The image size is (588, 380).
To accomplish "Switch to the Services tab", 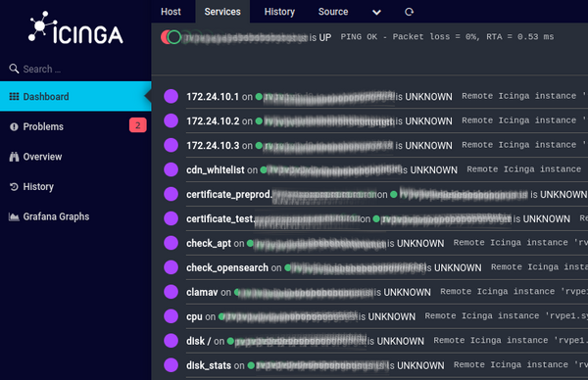I will point(222,12).
